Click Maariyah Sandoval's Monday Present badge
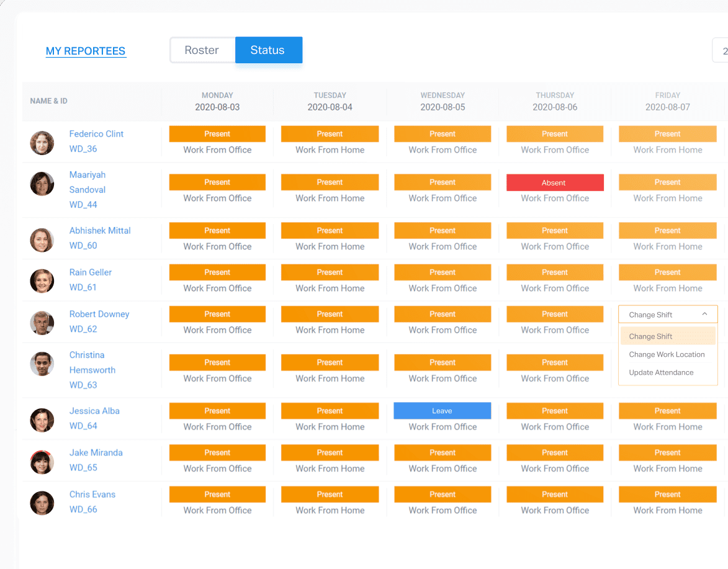 point(217,182)
